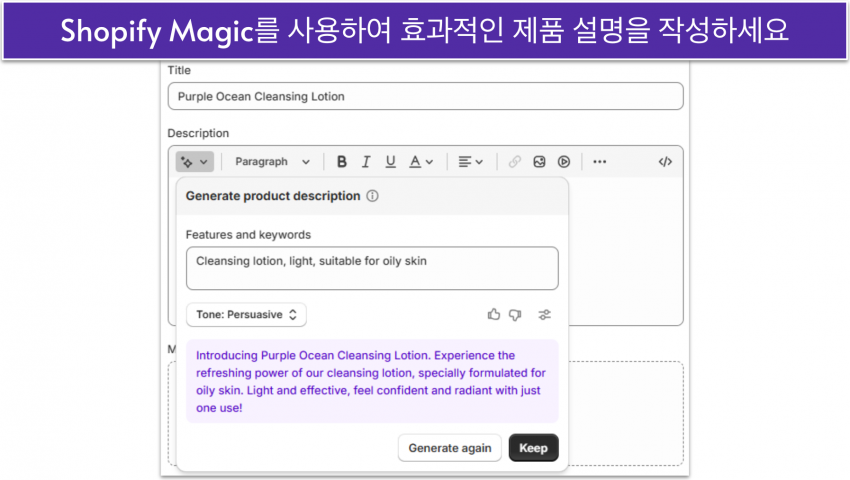
Task: Click the info icon beside Generate product description
Action: 372,196
